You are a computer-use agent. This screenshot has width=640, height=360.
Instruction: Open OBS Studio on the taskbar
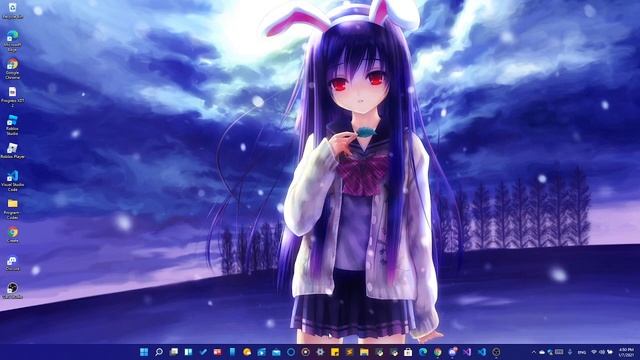[x=496, y=352]
